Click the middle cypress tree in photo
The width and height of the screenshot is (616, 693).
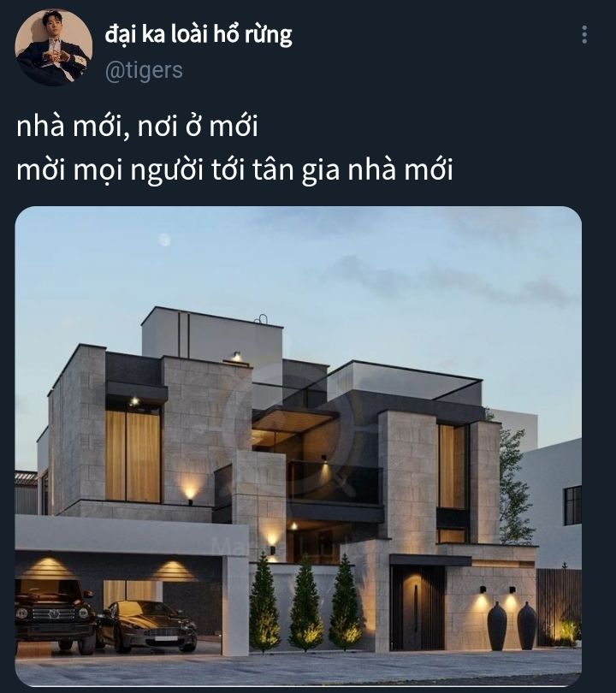click(305, 603)
